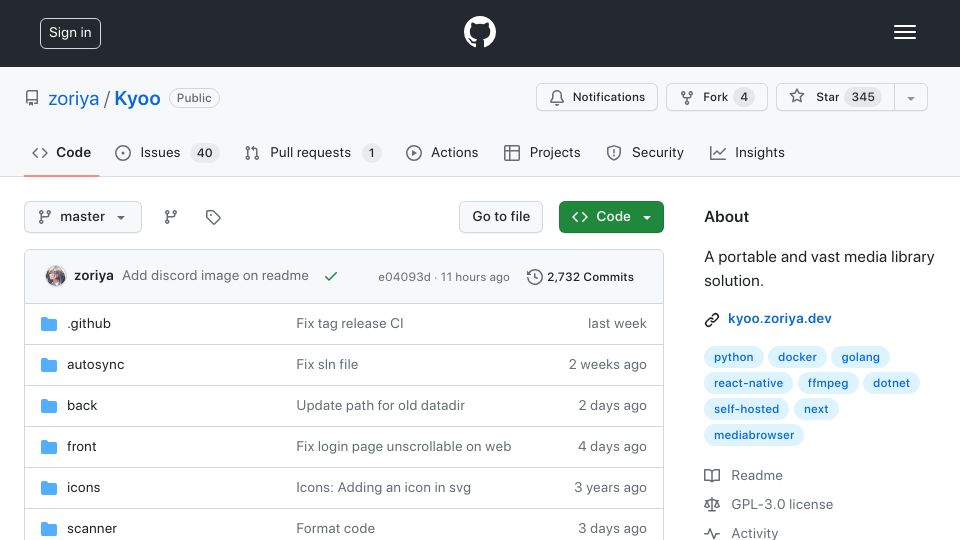Click the Notifications bell button
This screenshot has width=960, height=540.
point(597,97)
